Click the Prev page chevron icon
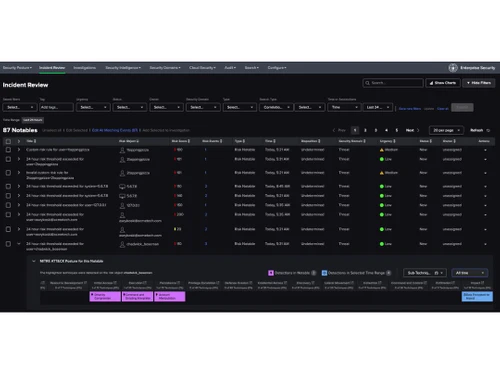The image size is (500, 375). point(334,130)
